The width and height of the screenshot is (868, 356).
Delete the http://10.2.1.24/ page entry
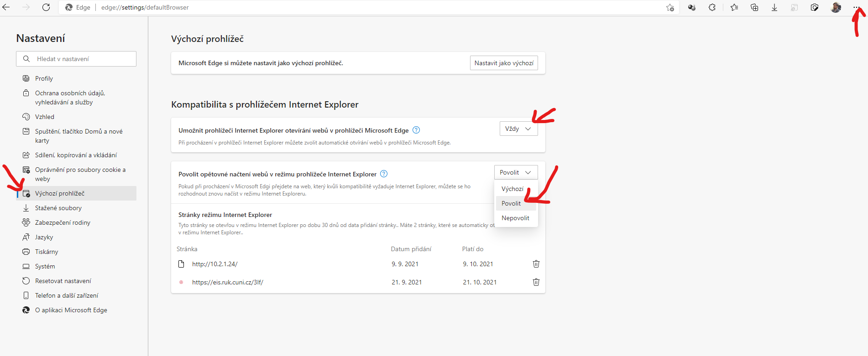[x=536, y=264]
